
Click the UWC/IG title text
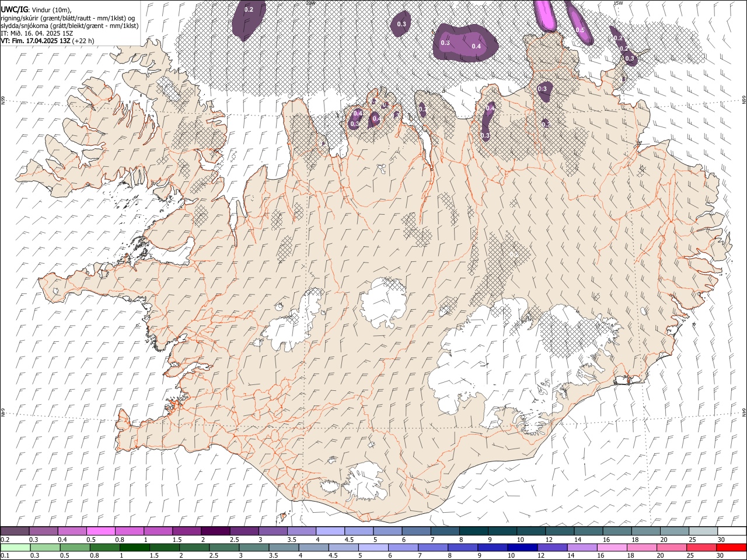(x=14, y=10)
